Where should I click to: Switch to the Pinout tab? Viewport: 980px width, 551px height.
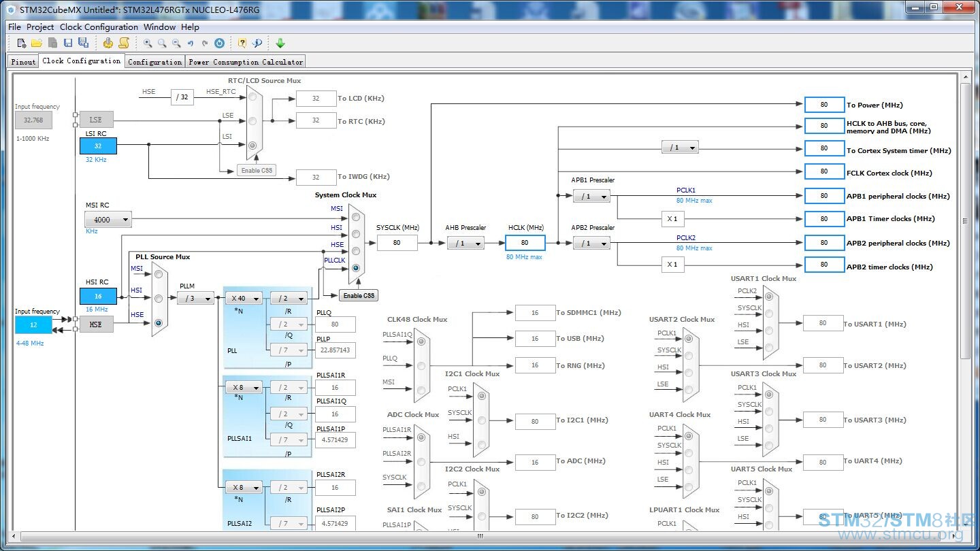tap(23, 61)
